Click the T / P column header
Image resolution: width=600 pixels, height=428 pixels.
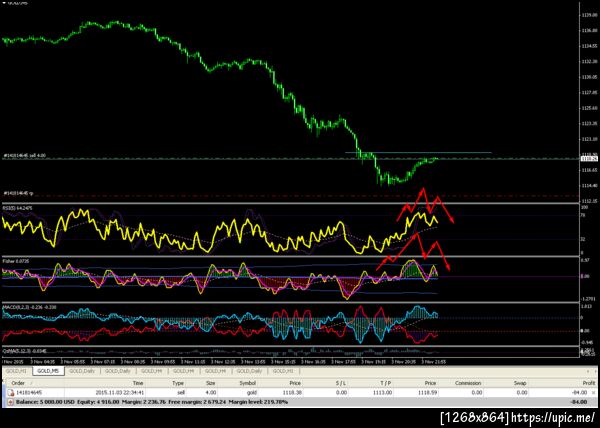click(385, 383)
